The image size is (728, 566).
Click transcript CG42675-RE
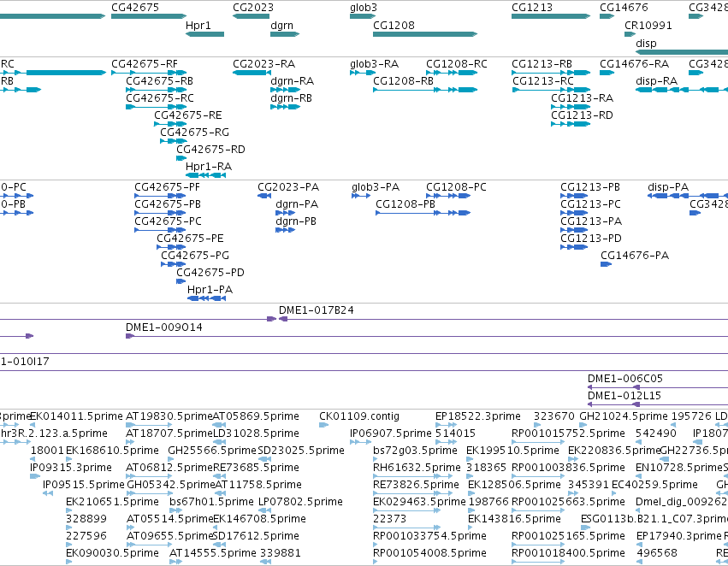(x=188, y=115)
